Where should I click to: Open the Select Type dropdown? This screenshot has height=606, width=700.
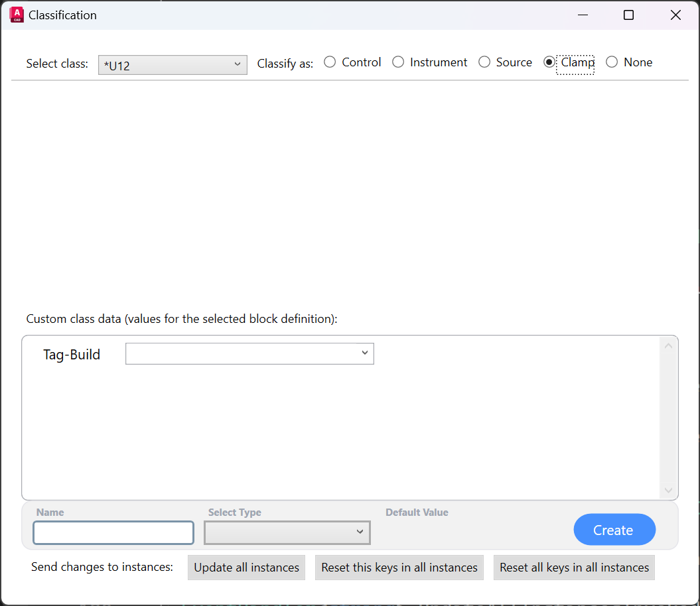coord(287,532)
